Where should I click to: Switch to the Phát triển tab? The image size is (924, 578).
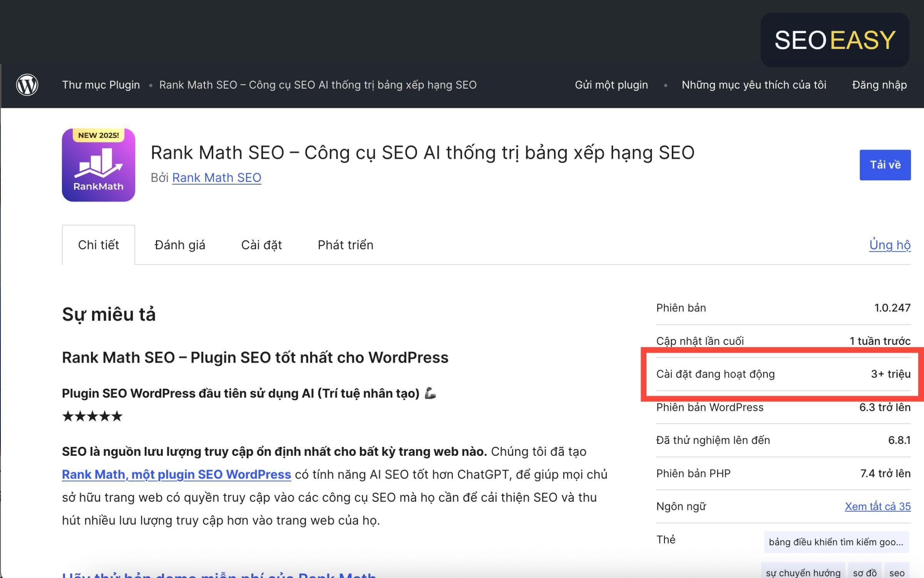point(345,245)
